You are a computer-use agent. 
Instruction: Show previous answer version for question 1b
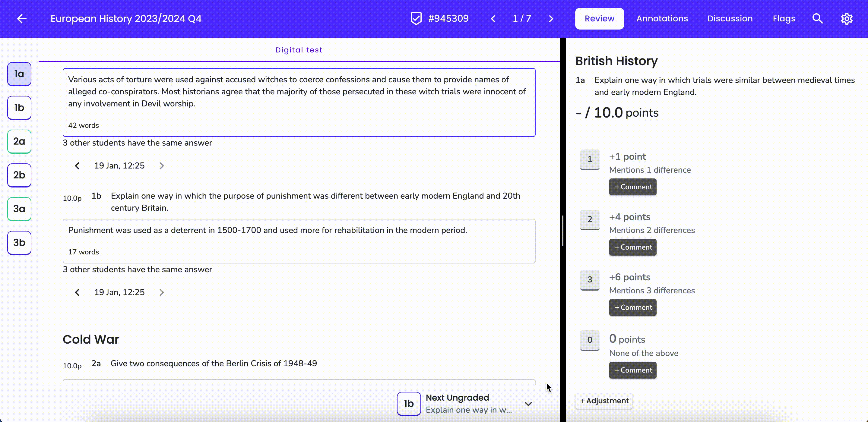tap(77, 292)
